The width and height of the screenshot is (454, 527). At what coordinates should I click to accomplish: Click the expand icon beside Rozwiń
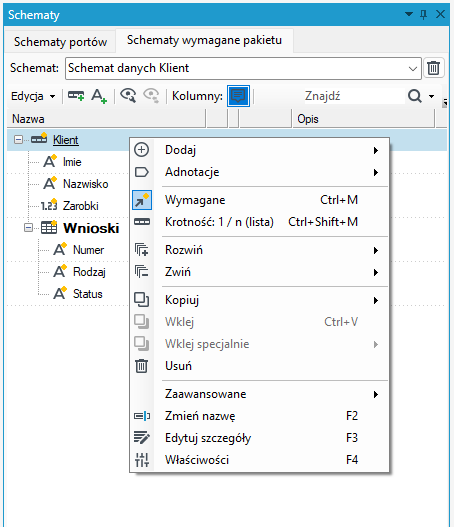141,250
